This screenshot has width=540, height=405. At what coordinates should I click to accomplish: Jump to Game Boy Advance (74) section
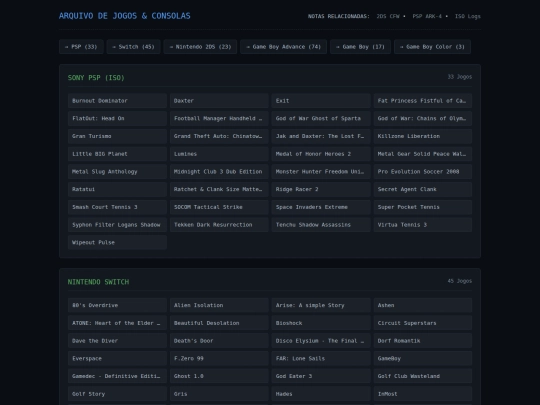coord(284,47)
